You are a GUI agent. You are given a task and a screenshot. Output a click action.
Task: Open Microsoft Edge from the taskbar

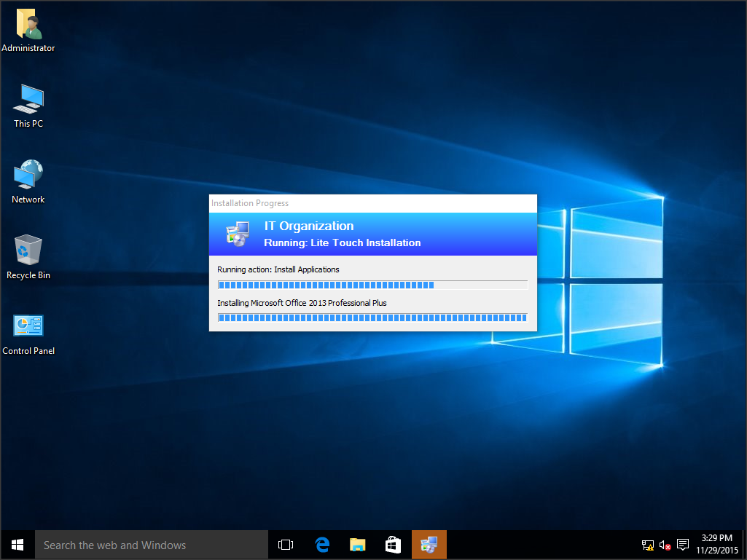click(321, 545)
